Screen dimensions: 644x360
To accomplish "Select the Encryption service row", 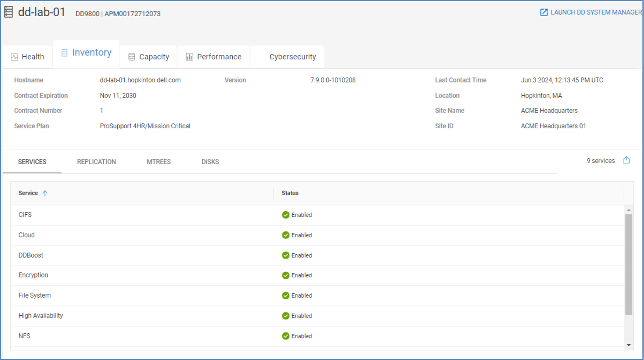I will coord(318,275).
